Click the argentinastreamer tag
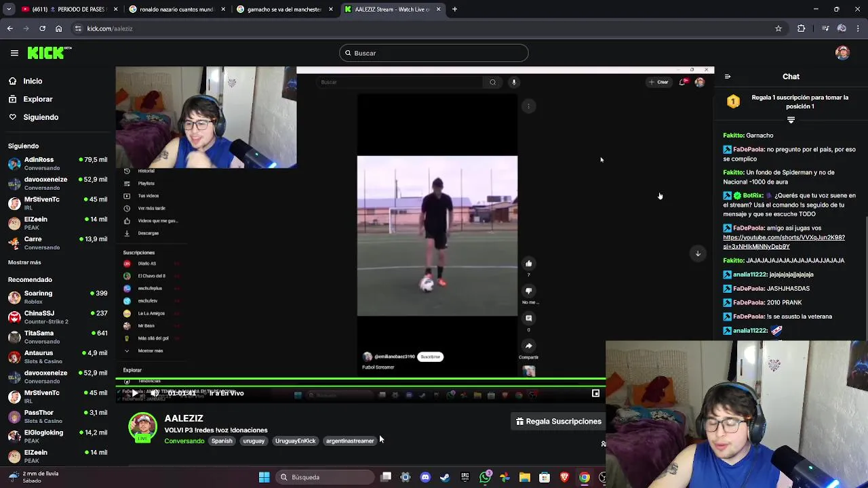868x488 pixels. coord(350,441)
